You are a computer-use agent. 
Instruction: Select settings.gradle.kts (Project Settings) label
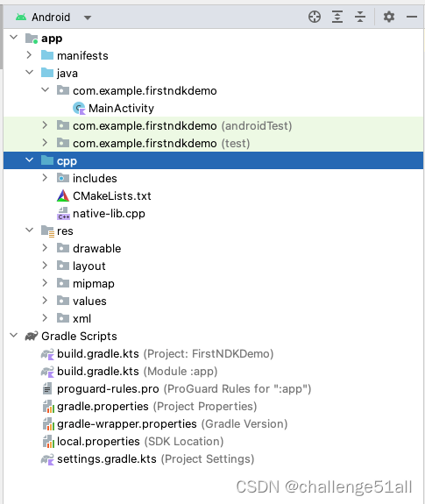coord(155,459)
